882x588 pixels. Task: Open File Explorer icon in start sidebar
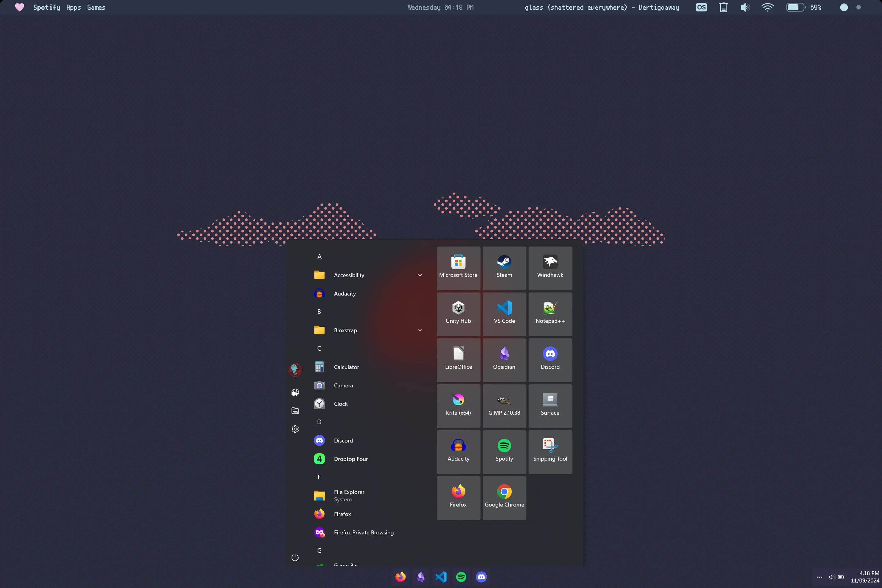(295, 411)
